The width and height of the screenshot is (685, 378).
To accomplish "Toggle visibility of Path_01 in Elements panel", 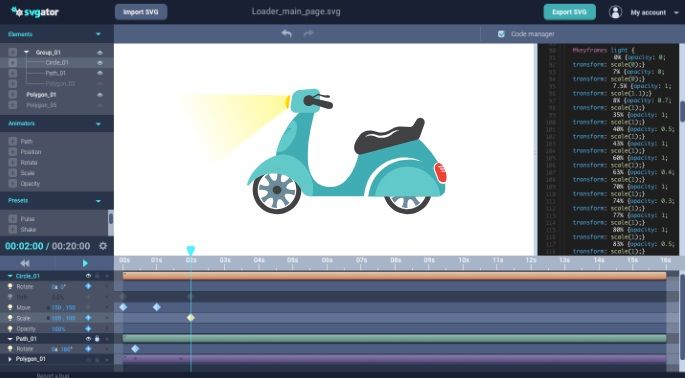I will (100, 73).
